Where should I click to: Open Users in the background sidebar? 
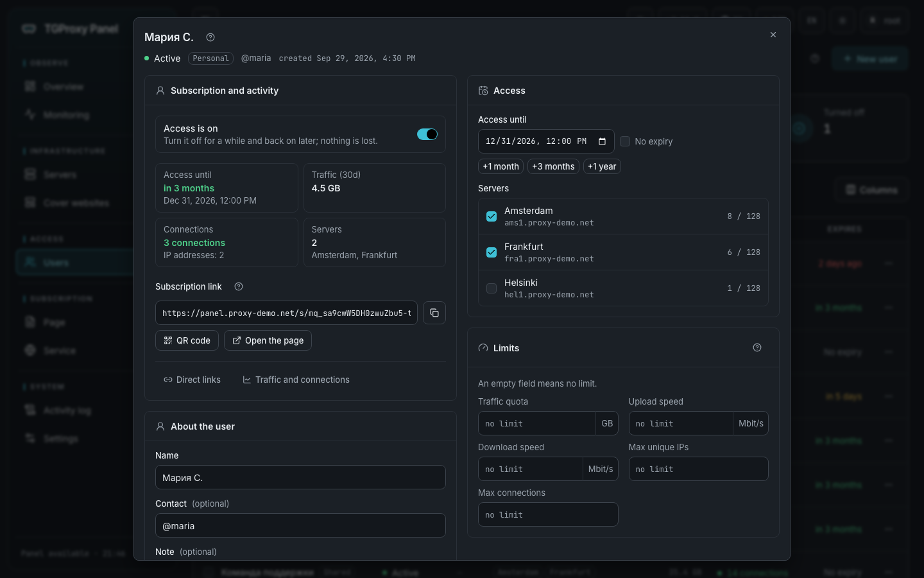coord(74,262)
